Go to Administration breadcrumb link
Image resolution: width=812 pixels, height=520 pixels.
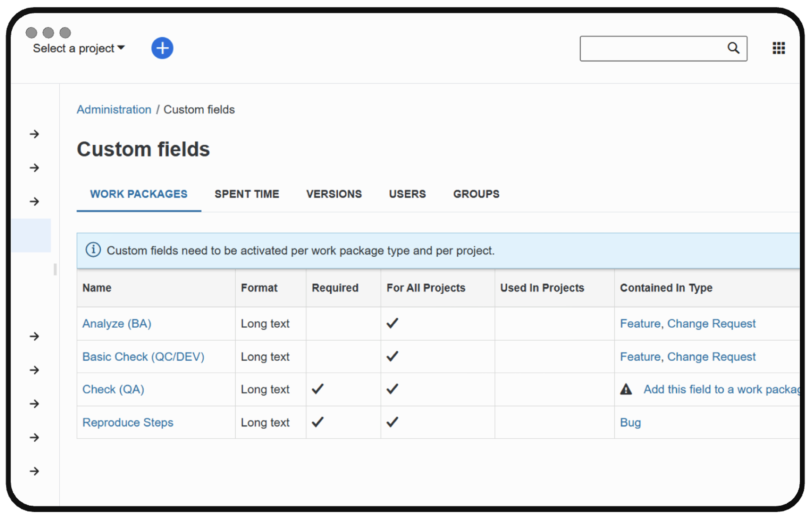[114, 109]
